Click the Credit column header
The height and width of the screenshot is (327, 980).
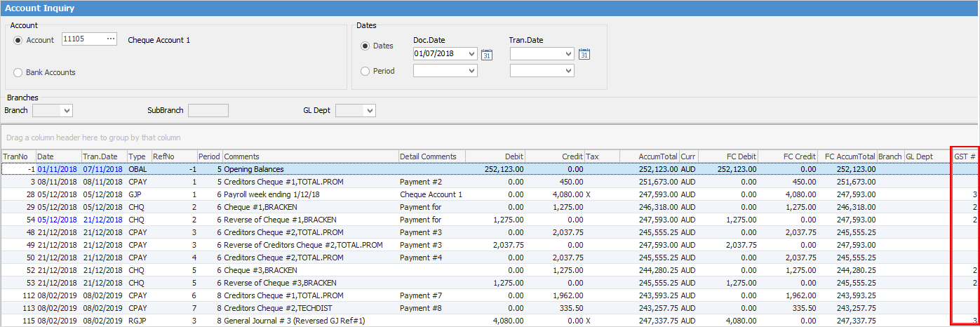point(554,156)
